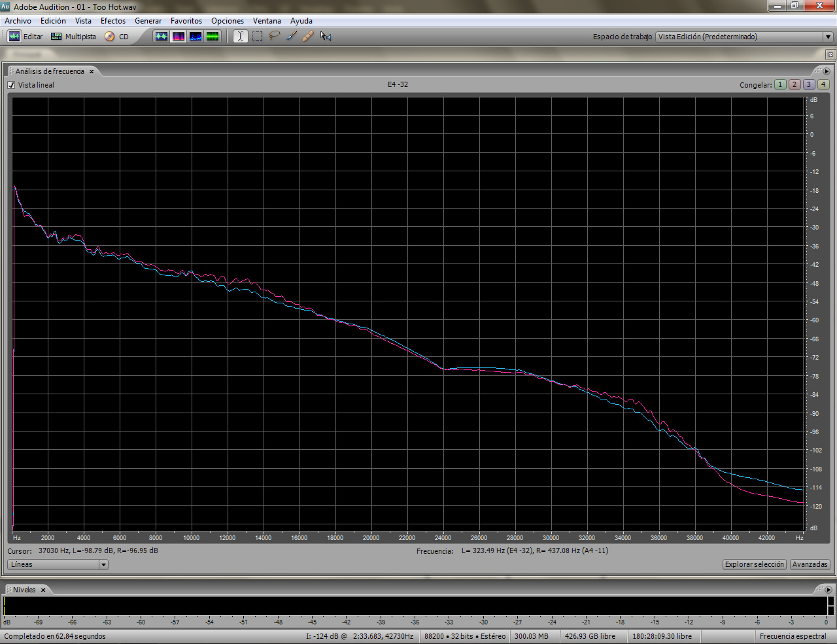Viewport: 837px width, 644px height.
Task: Close the Niveles panel tab
Action: pos(43,590)
